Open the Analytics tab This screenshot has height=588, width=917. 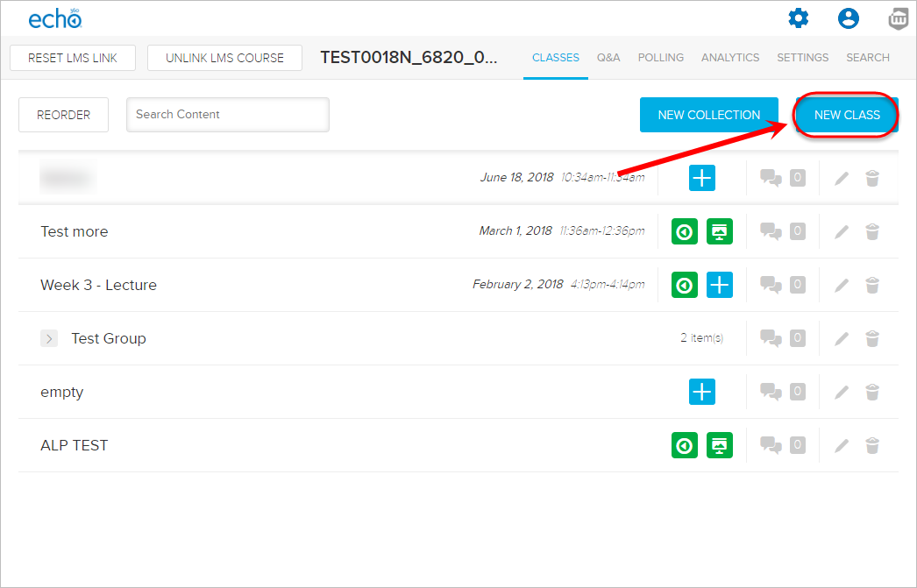729,58
